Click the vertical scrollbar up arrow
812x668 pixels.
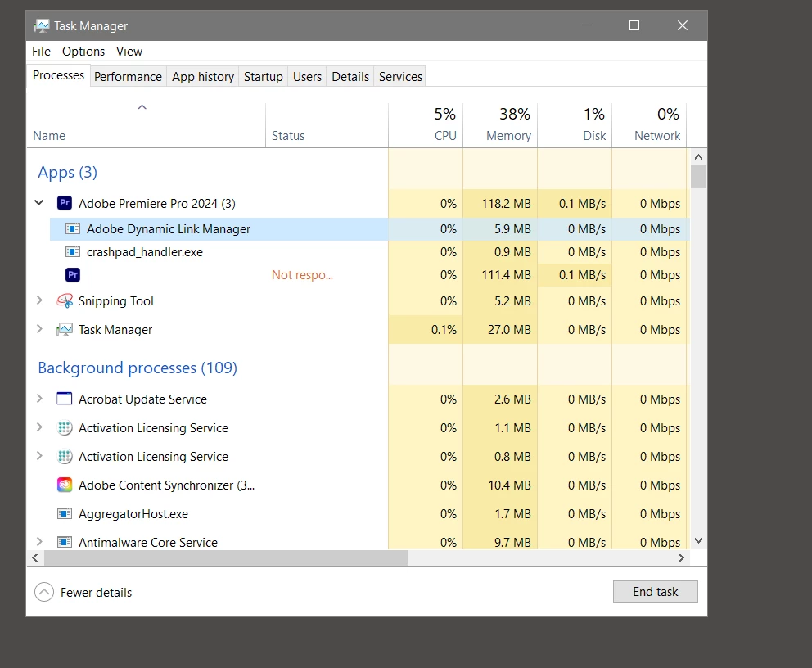(698, 157)
